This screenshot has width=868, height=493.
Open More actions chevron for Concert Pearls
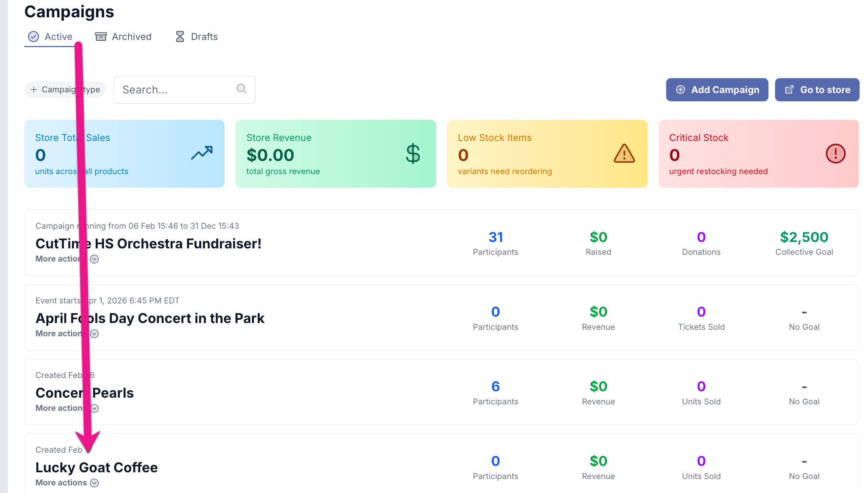(x=95, y=408)
